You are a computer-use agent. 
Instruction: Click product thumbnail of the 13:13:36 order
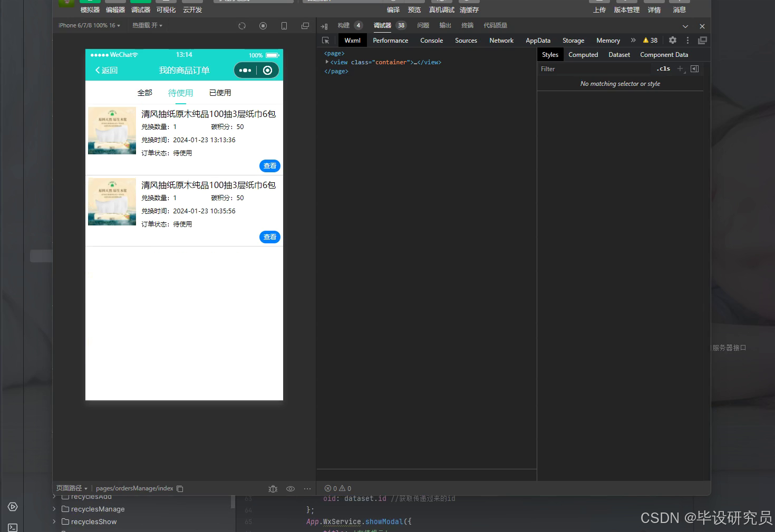[112, 131]
